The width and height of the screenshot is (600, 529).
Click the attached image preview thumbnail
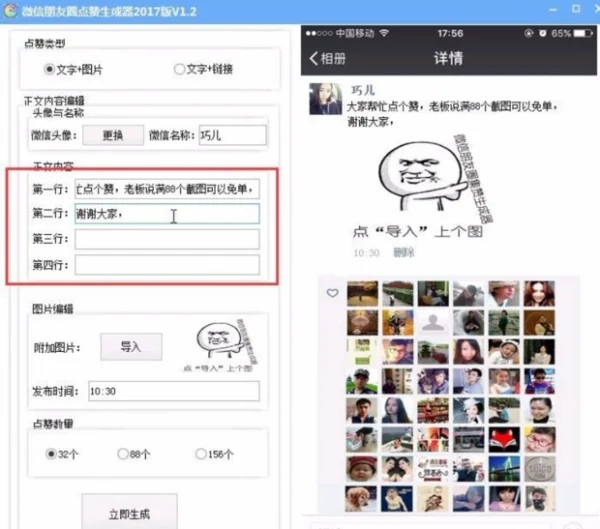[x=220, y=346]
